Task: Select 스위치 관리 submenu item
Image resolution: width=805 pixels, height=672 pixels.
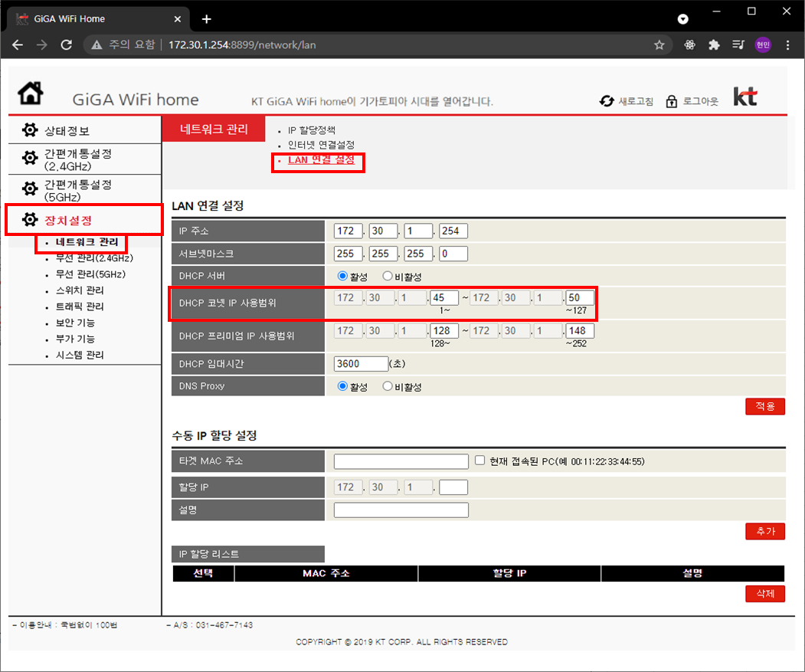Action: coord(80,290)
